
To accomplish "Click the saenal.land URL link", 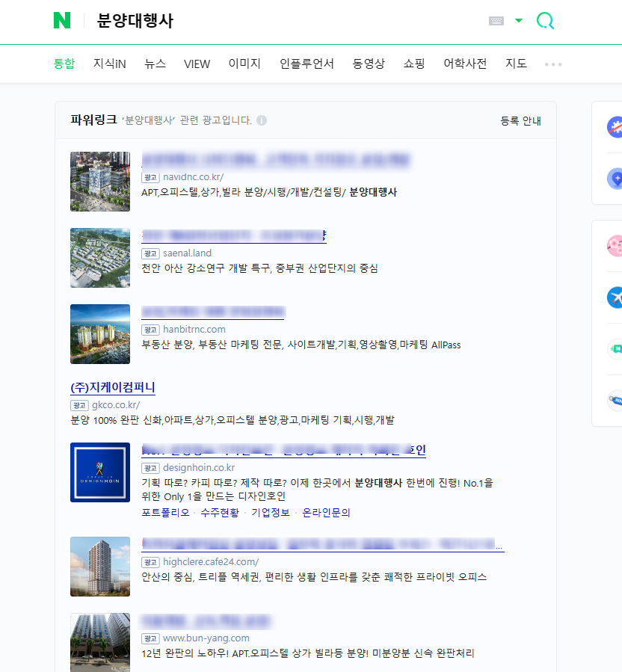I will click(x=188, y=253).
